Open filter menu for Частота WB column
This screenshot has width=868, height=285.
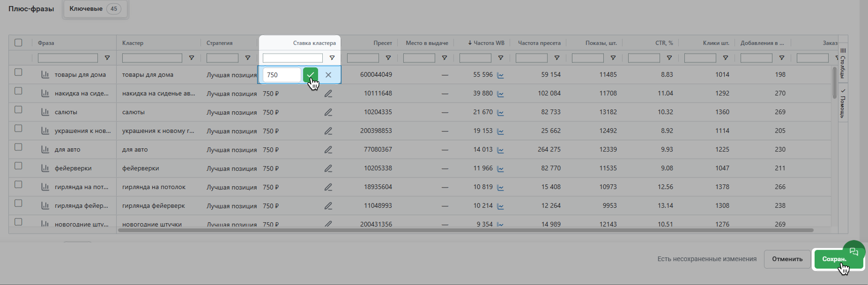tap(501, 58)
